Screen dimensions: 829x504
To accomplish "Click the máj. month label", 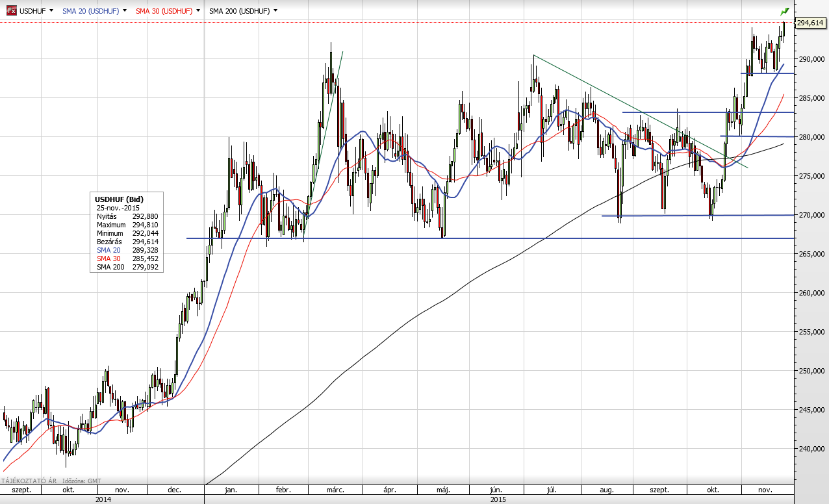I will (444, 490).
